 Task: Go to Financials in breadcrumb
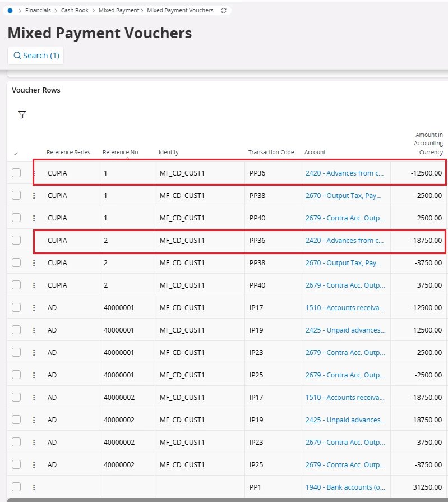(x=38, y=11)
